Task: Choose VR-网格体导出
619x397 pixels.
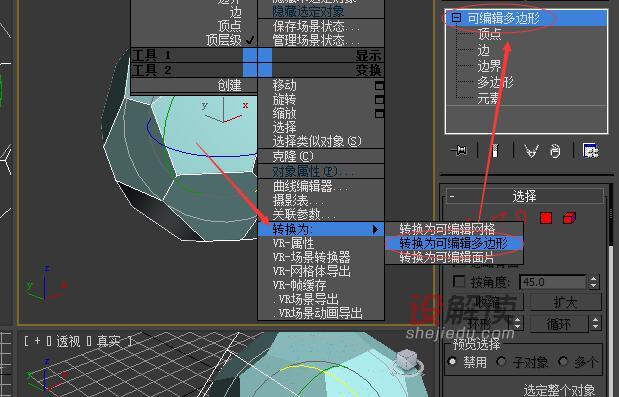Action: 311,272
